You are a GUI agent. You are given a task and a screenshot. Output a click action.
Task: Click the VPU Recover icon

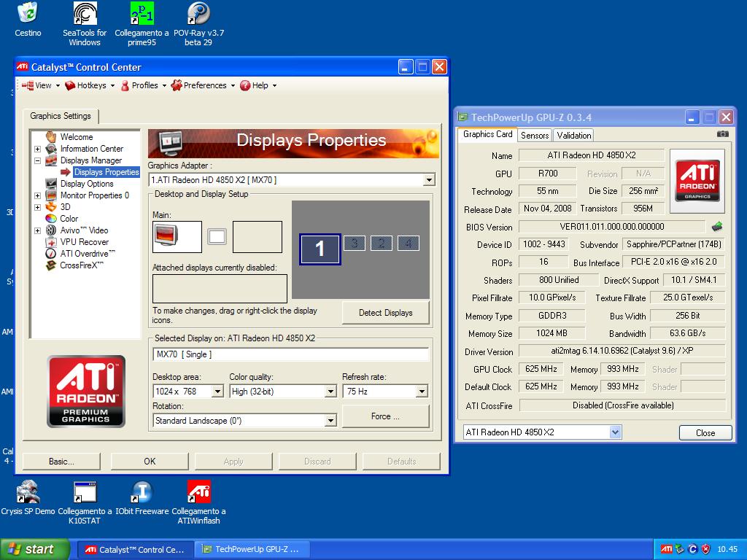pyautogui.click(x=51, y=242)
